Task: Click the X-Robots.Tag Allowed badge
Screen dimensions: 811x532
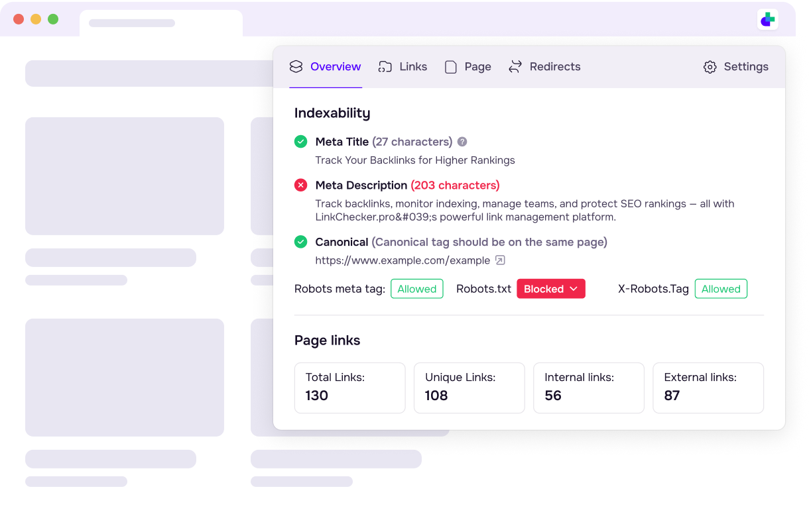Action: (x=721, y=289)
